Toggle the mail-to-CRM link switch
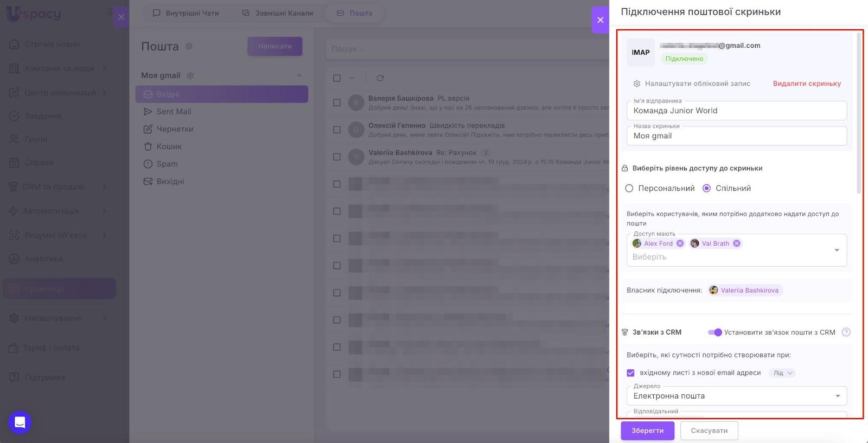This screenshot has height=443, width=868. coord(715,332)
